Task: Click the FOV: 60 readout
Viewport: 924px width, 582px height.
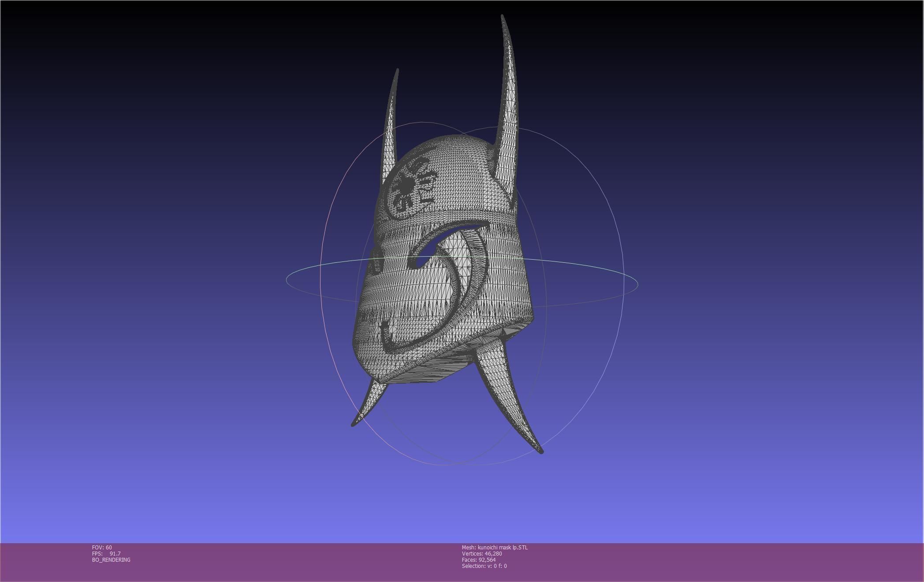Action: click(x=102, y=547)
